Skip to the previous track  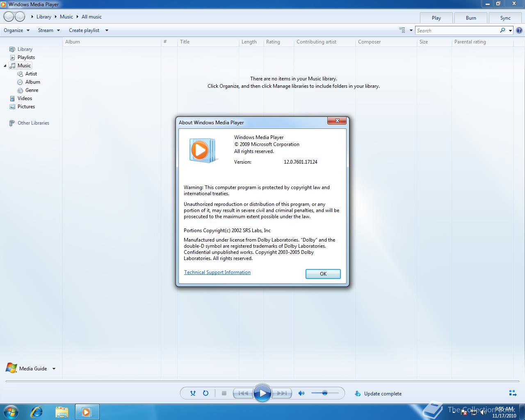click(243, 393)
